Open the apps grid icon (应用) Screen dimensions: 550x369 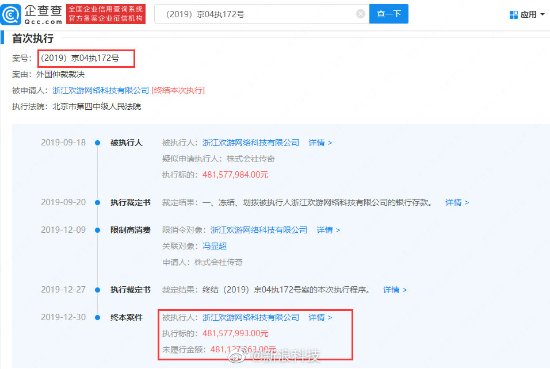point(514,14)
